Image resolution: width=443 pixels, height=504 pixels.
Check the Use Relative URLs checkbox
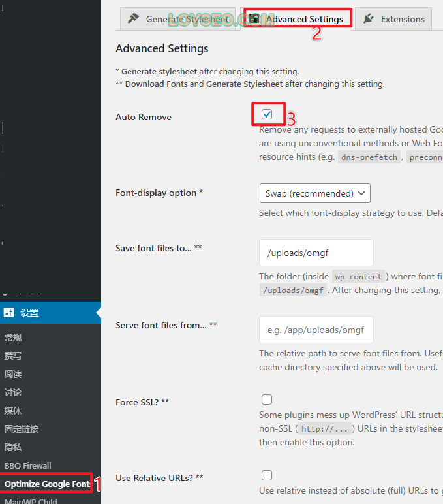(x=267, y=475)
